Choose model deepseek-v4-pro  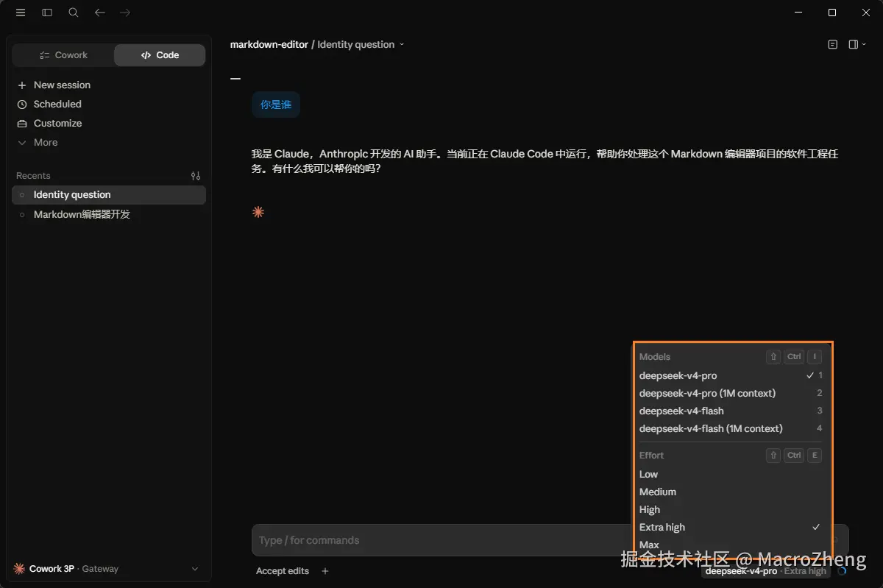(x=731, y=376)
